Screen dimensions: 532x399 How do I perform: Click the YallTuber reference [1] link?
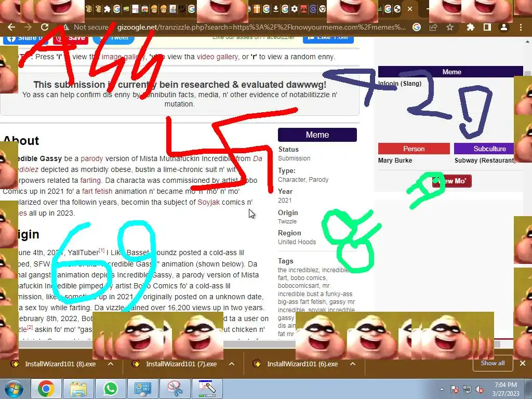(102, 251)
